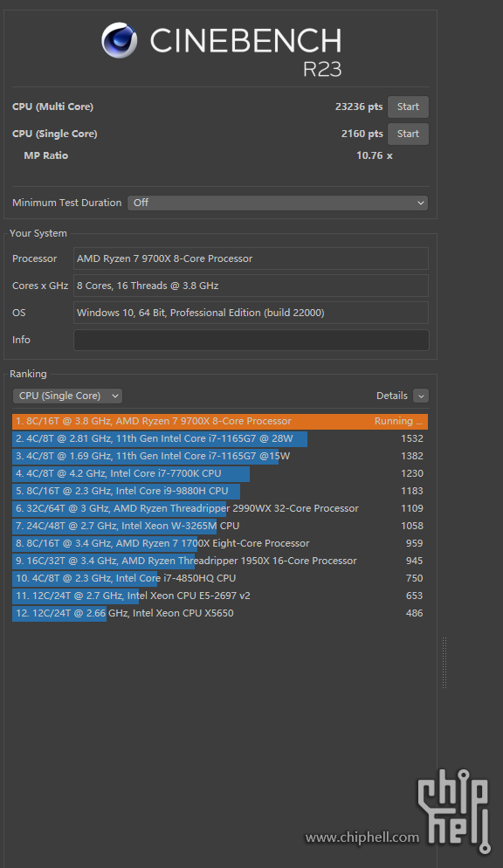The height and width of the screenshot is (868, 503).
Task: Start the CPU Multi Core test
Action: 408,107
